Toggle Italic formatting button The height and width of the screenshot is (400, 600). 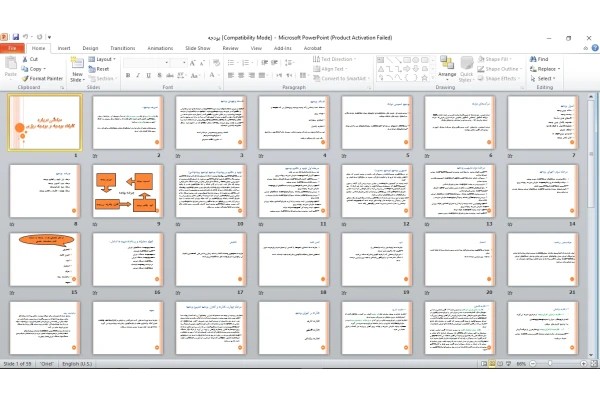pyautogui.click(x=138, y=75)
